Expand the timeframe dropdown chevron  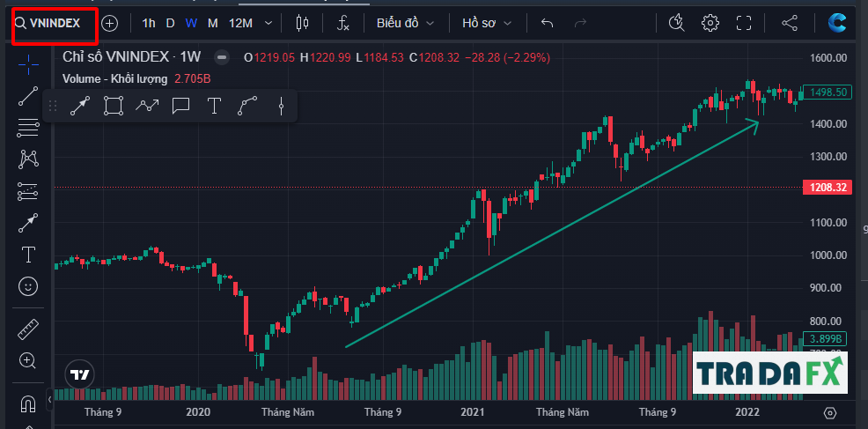coord(268,23)
